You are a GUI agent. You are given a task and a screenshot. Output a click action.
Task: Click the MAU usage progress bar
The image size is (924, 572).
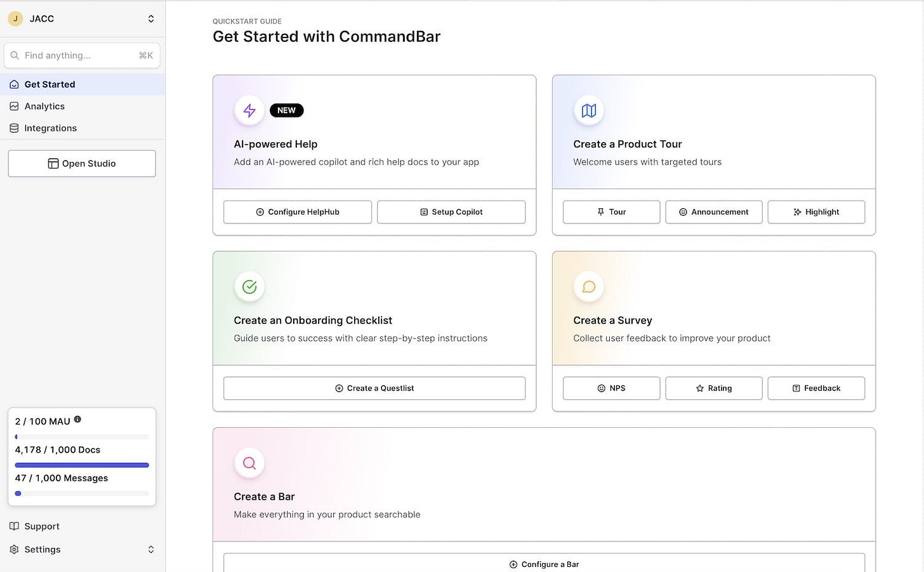coord(82,437)
